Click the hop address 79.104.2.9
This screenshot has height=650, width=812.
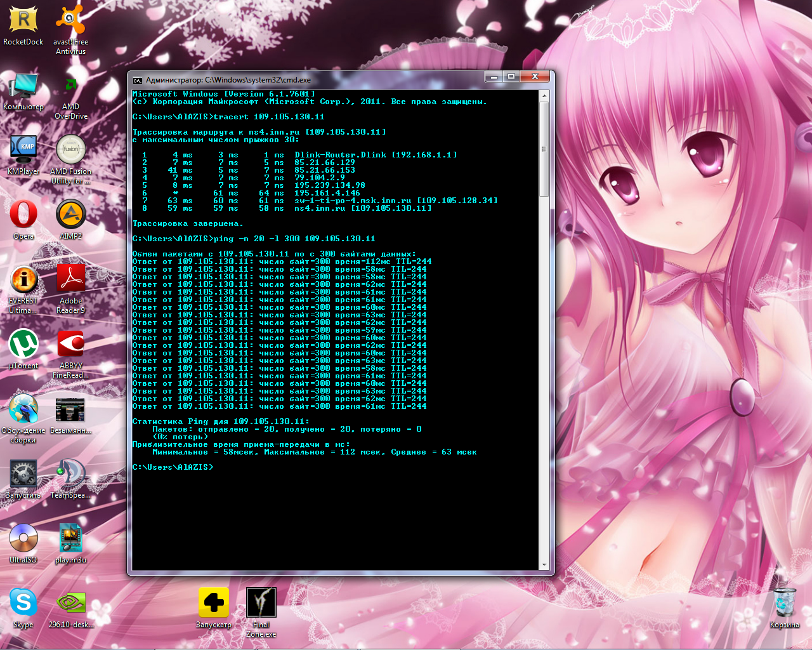320,178
